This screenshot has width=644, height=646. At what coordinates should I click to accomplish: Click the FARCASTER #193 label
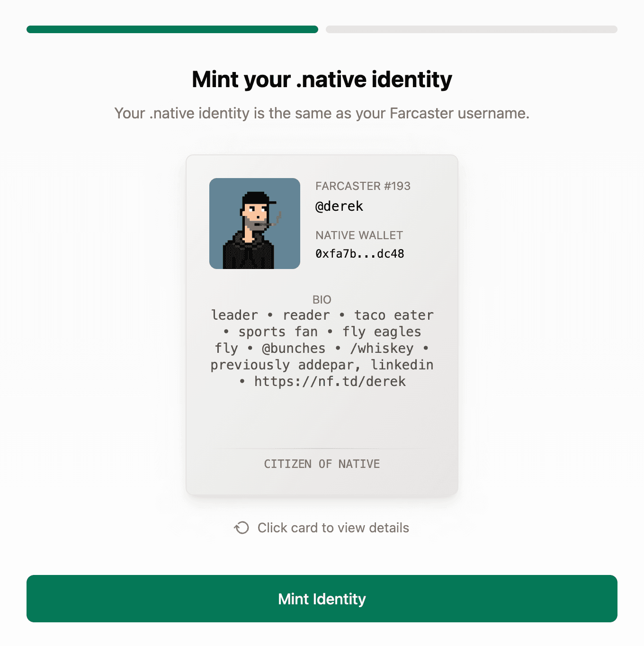point(363,186)
